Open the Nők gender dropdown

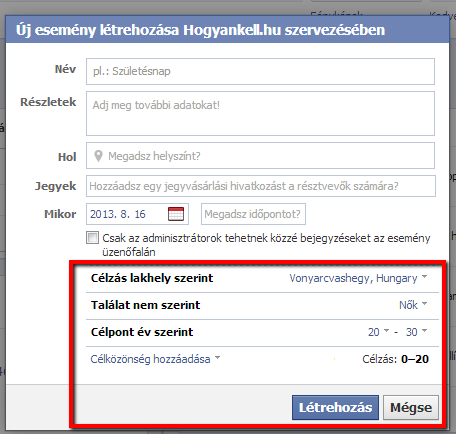(x=413, y=305)
